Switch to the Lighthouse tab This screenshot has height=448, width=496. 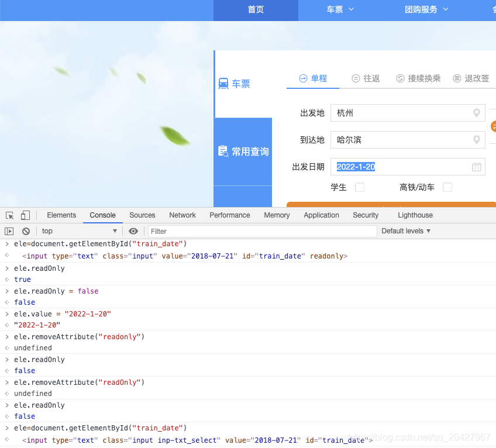tap(415, 215)
